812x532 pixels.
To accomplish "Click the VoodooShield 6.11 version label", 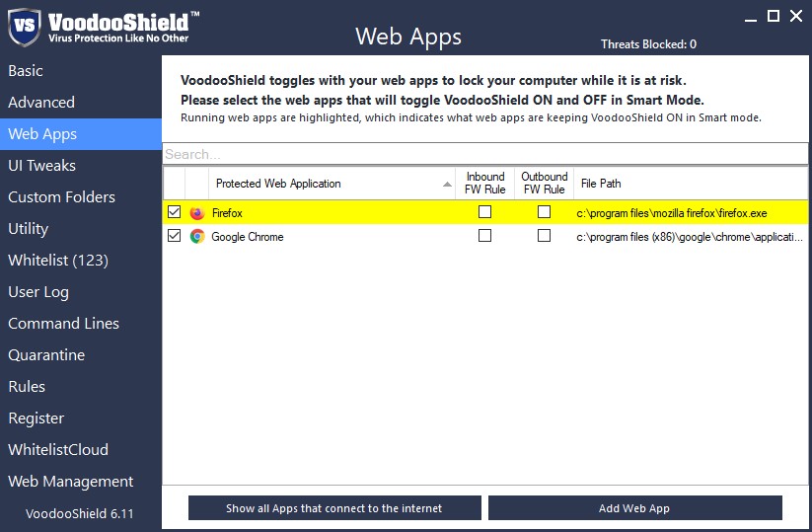I will 79,513.
